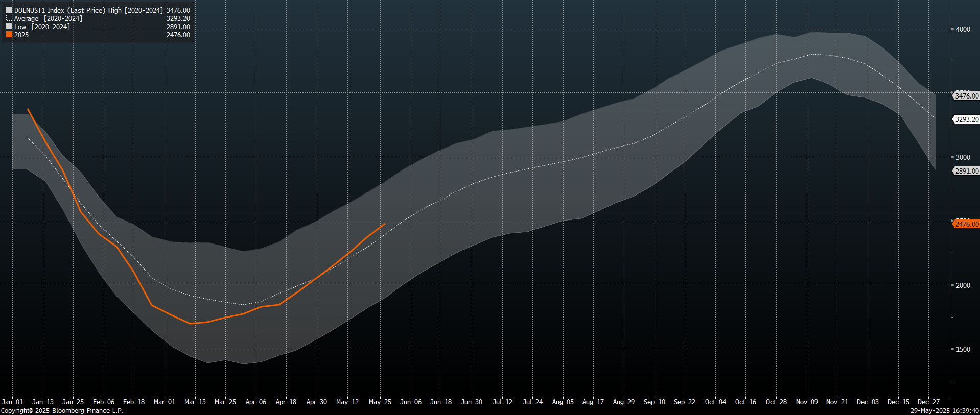Click the Mar-25 date label

point(225,402)
